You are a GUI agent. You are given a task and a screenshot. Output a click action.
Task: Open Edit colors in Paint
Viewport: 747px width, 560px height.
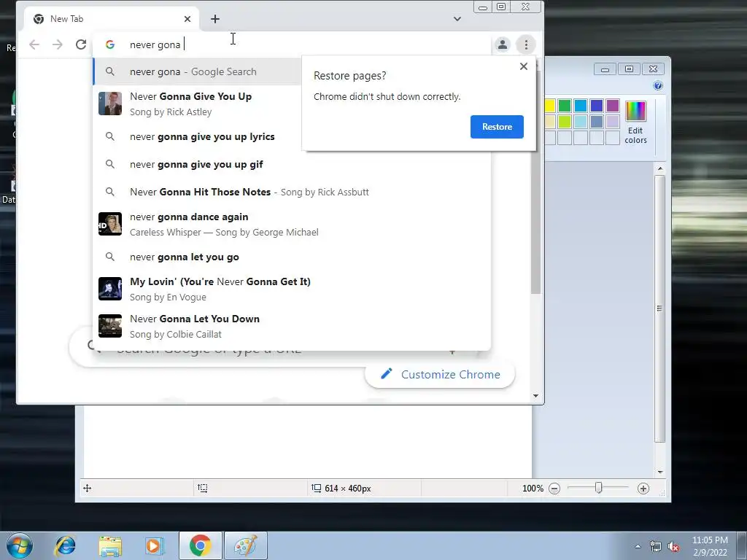click(x=635, y=122)
